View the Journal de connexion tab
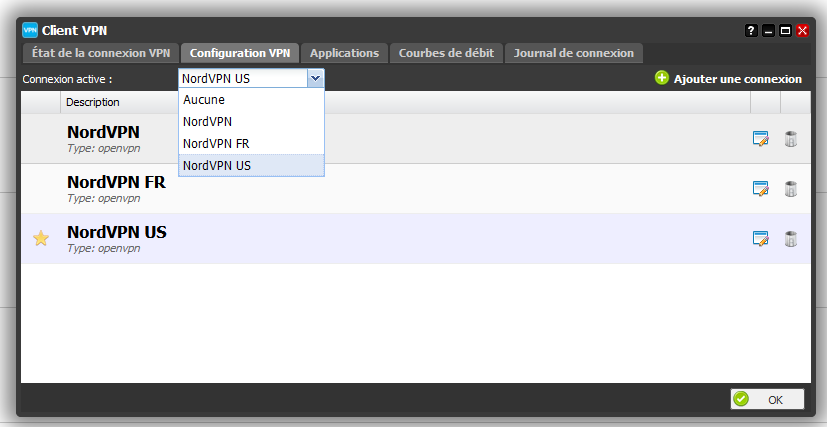827x427 pixels. coord(574,53)
